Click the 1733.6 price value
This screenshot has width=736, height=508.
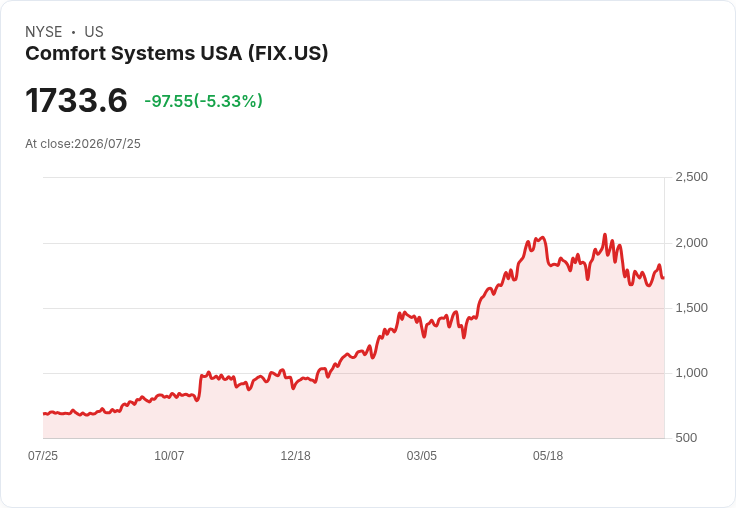(x=76, y=100)
